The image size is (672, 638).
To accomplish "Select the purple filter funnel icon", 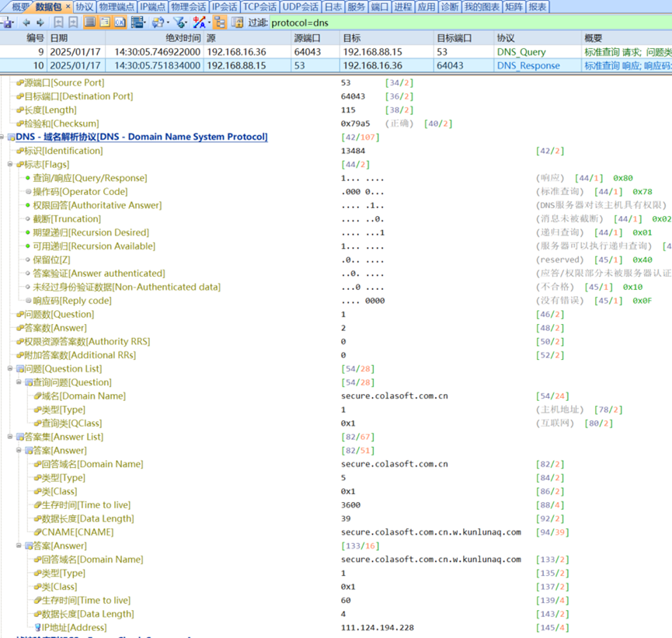I will pyautogui.click(x=177, y=23).
